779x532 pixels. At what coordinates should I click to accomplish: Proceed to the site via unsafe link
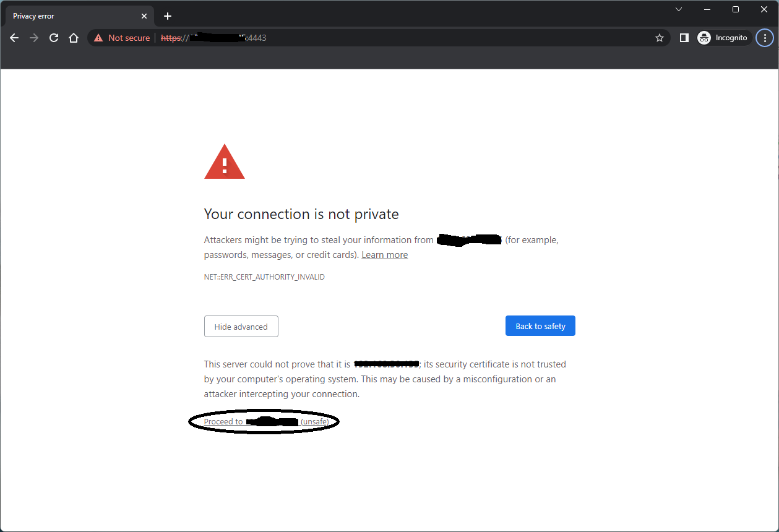pos(264,421)
